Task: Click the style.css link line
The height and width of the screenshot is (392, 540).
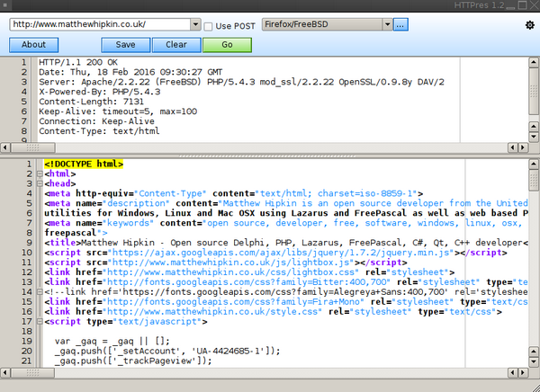Action: tap(273, 312)
